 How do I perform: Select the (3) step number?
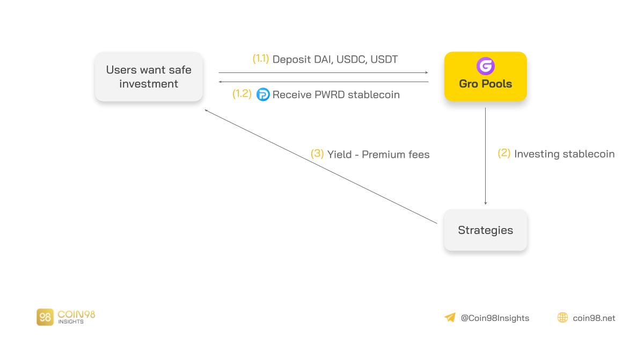tap(317, 154)
